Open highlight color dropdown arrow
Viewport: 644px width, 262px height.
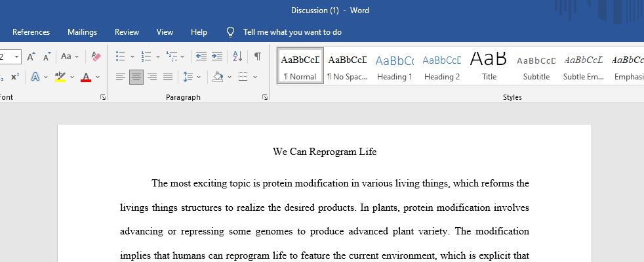[72, 77]
